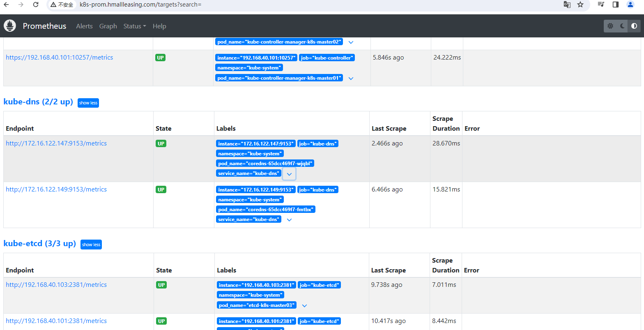
Task: Click the browser address bar URL
Action: [140, 5]
